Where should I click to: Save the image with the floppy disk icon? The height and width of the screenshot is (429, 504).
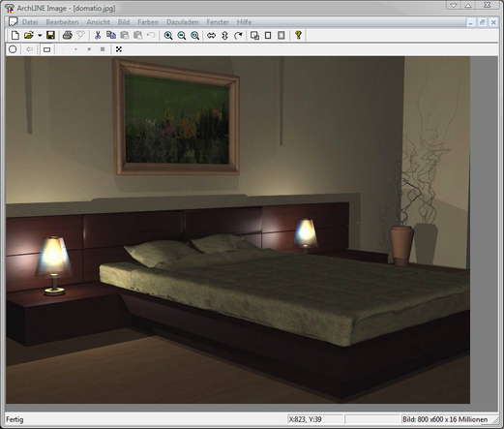50,35
